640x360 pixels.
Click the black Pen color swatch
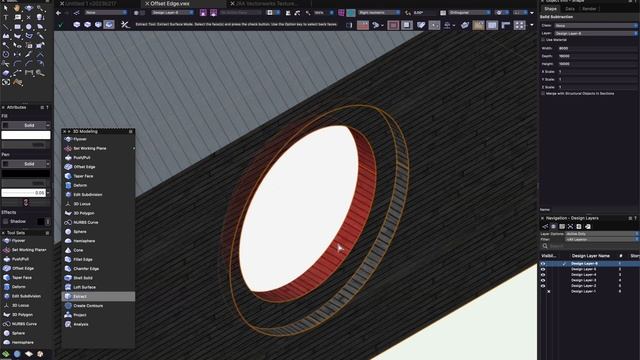click(26, 173)
